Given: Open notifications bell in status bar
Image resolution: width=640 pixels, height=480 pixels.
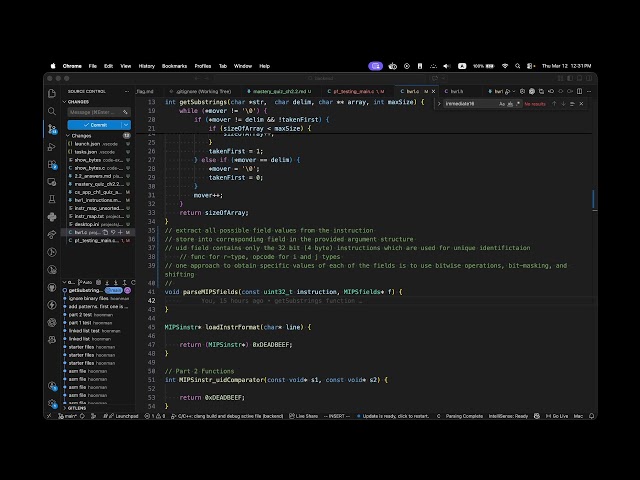Looking at the screenshot, I should (x=591, y=416).
